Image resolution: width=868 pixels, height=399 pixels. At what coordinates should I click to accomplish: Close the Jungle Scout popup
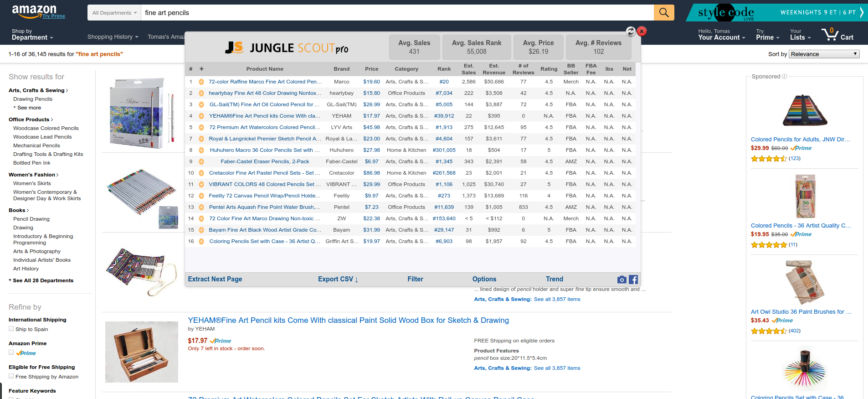[642, 31]
